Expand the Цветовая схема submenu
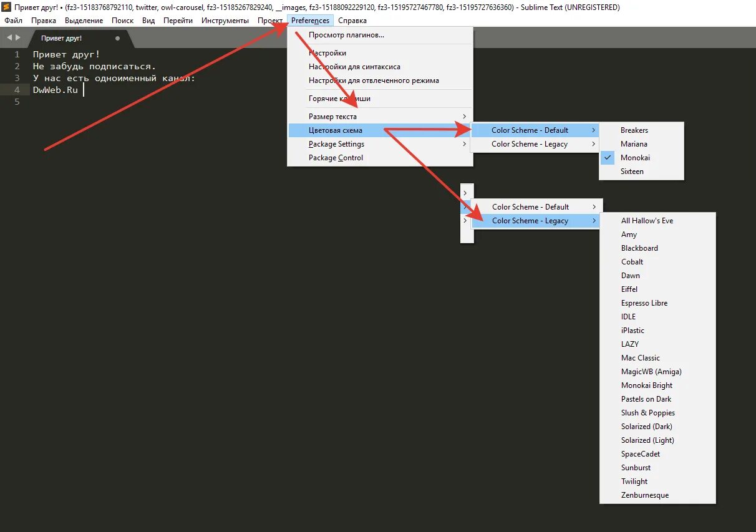The width and height of the screenshot is (756, 532). [x=380, y=130]
